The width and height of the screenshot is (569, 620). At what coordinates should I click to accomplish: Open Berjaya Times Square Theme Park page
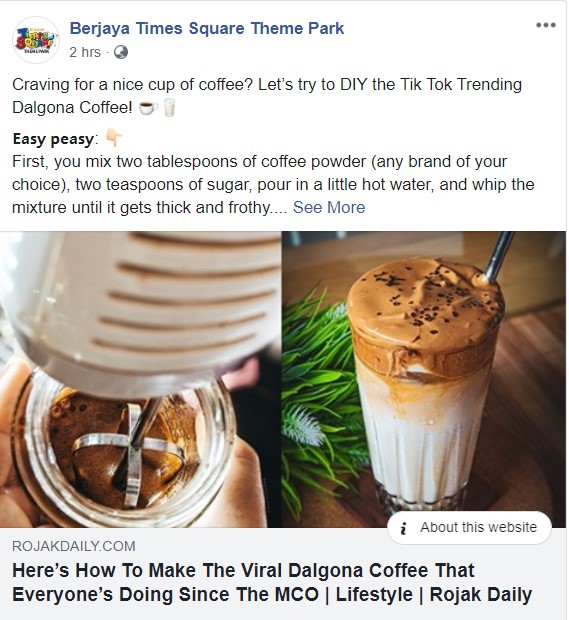coord(207,29)
